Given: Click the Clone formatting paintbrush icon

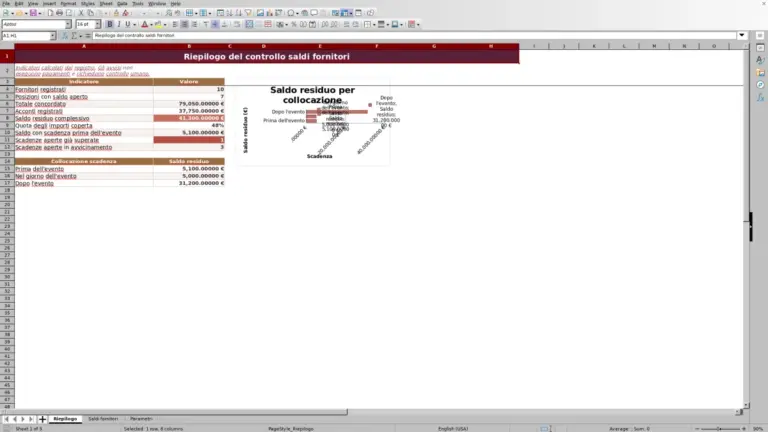Looking at the screenshot, I should (116, 13).
